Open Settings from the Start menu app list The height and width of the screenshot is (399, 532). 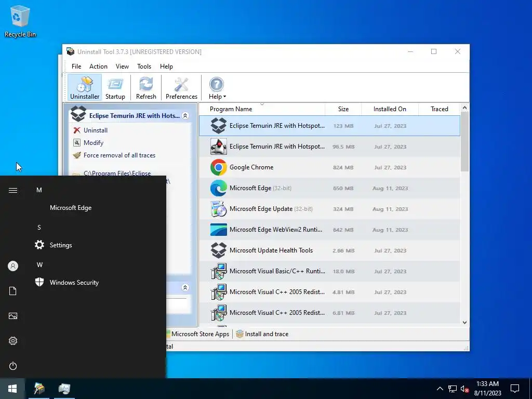point(61,245)
